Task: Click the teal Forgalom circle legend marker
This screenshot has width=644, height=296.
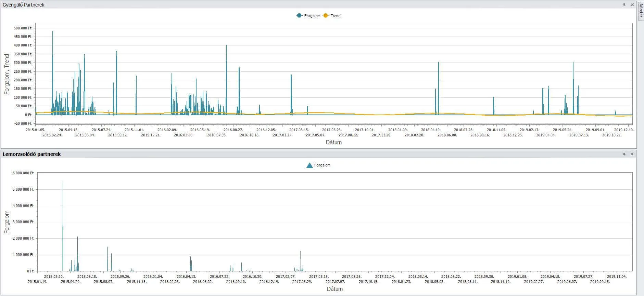Action: pyautogui.click(x=299, y=16)
